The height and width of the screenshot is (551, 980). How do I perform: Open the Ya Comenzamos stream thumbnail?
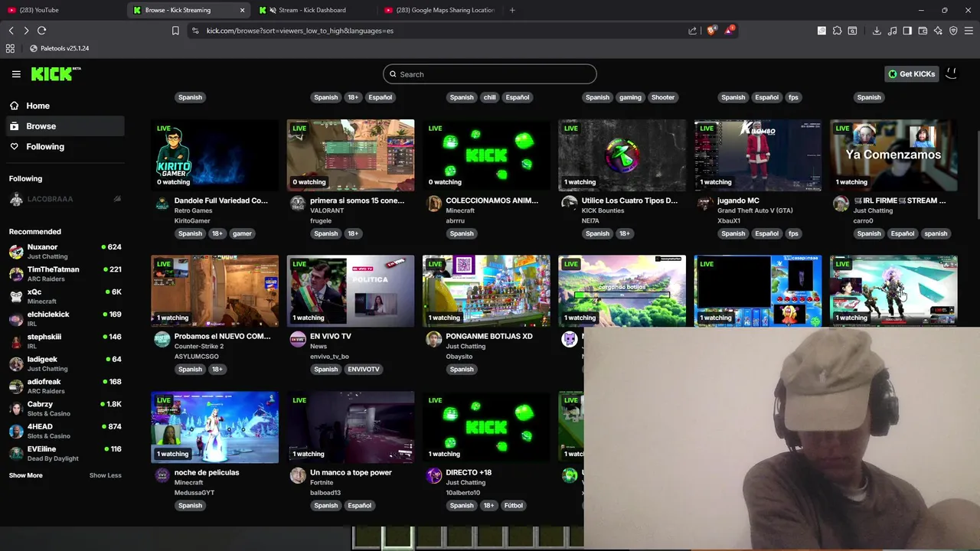(x=893, y=155)
